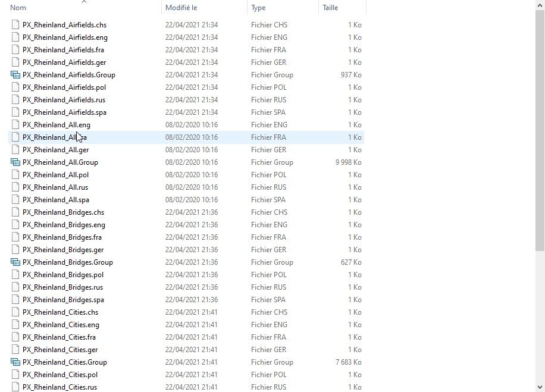
Task: Click the PX_Rheinland_Bridges.fra file icon
Action: pos(15,237)
